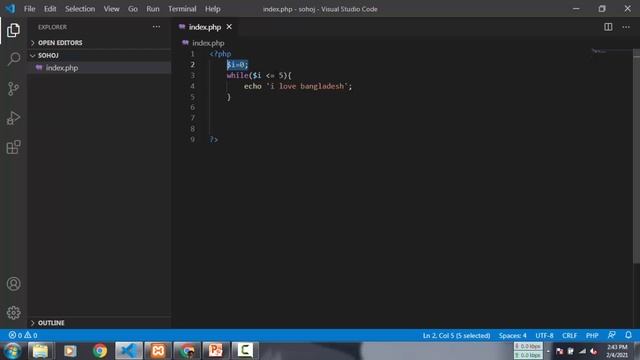Open XAMPP from taskbar
This screenshot has height=360, width=640.
click(158, 351)
